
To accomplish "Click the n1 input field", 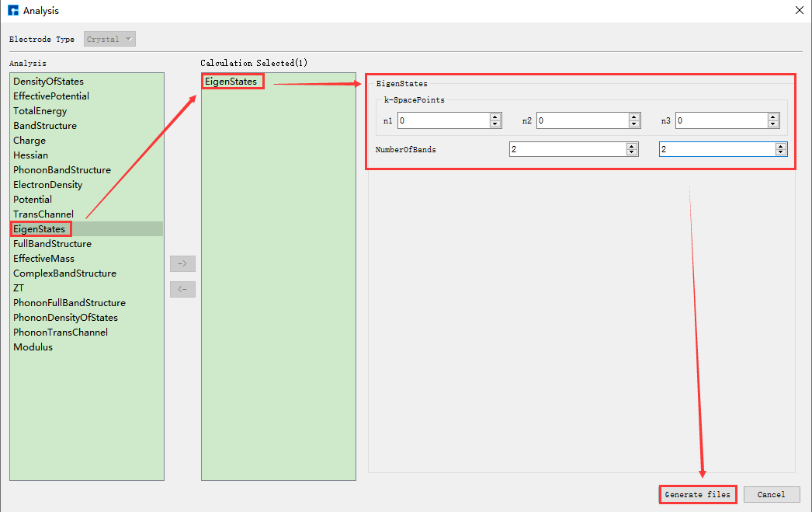I will (442, 120).
